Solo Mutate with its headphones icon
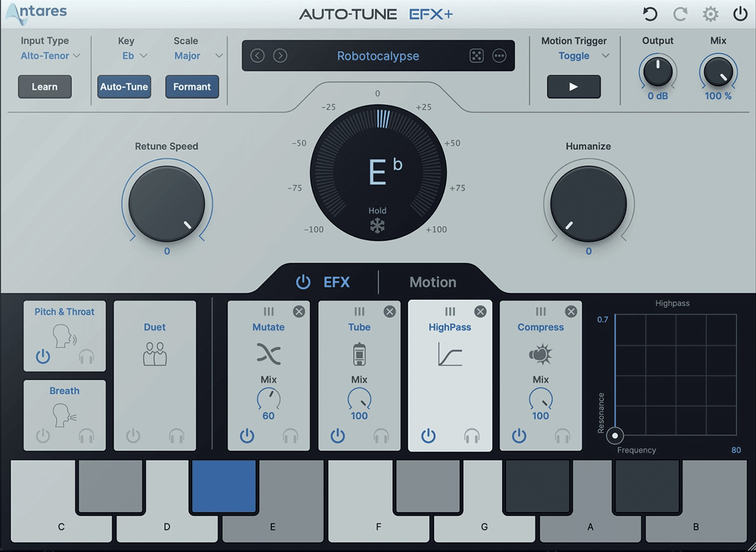 click(x=290, y=436)
